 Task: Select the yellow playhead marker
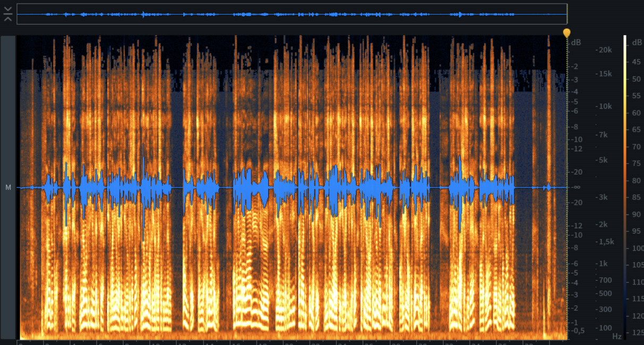(x=567, y=33)
